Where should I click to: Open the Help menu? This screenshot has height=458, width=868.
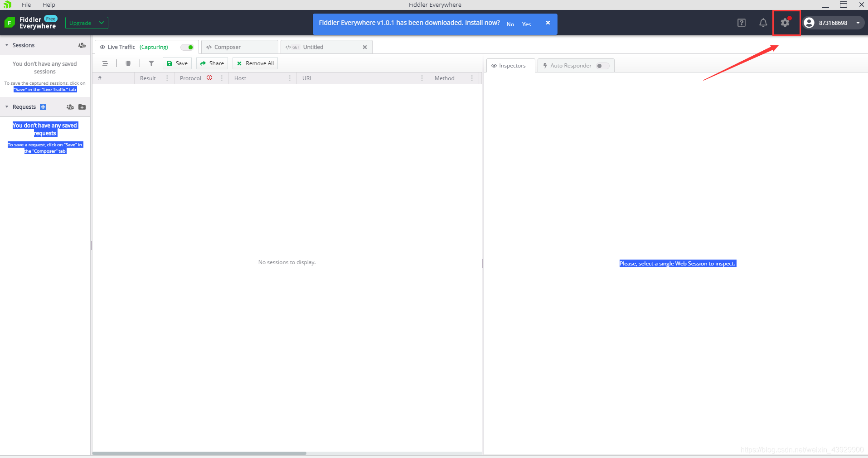[x=49, y=5]
